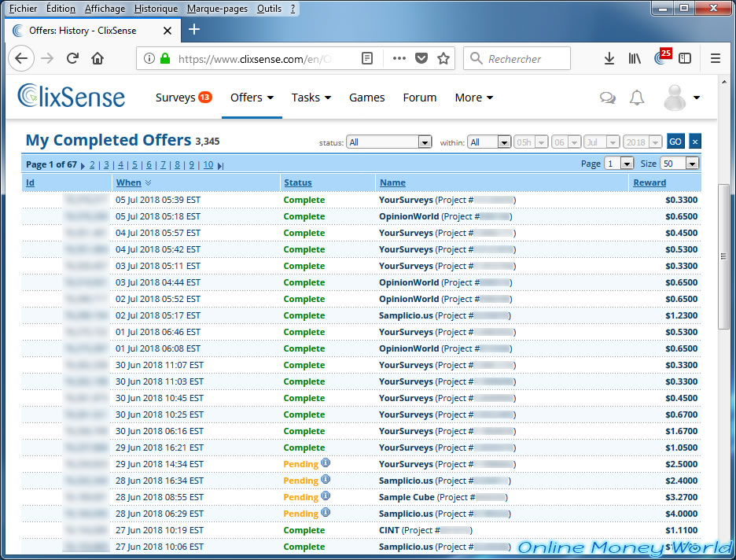Select the CINT offer name

(389, 530)
